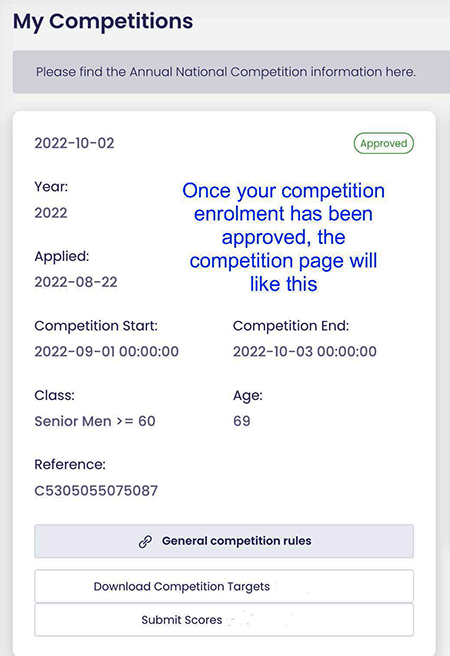This screenshot has width=450, height=656.
Task: Download Competition Targets button
Action: click(x=224, y=586)
